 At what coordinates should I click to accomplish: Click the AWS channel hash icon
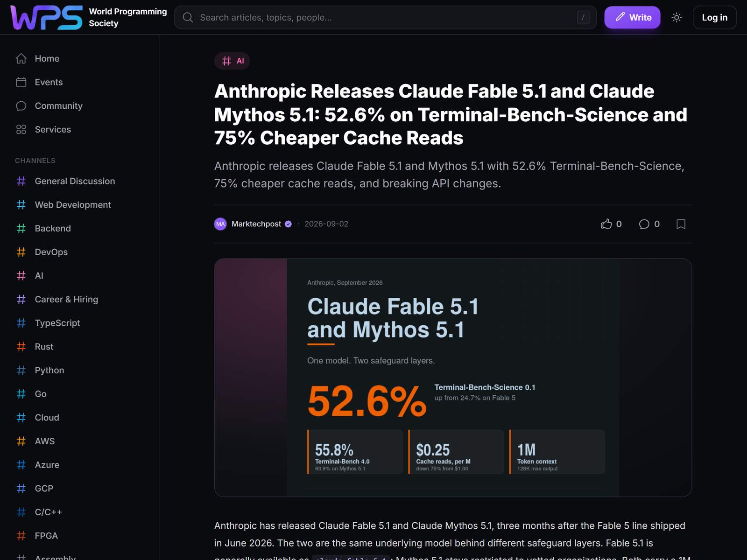click(21, 441)
